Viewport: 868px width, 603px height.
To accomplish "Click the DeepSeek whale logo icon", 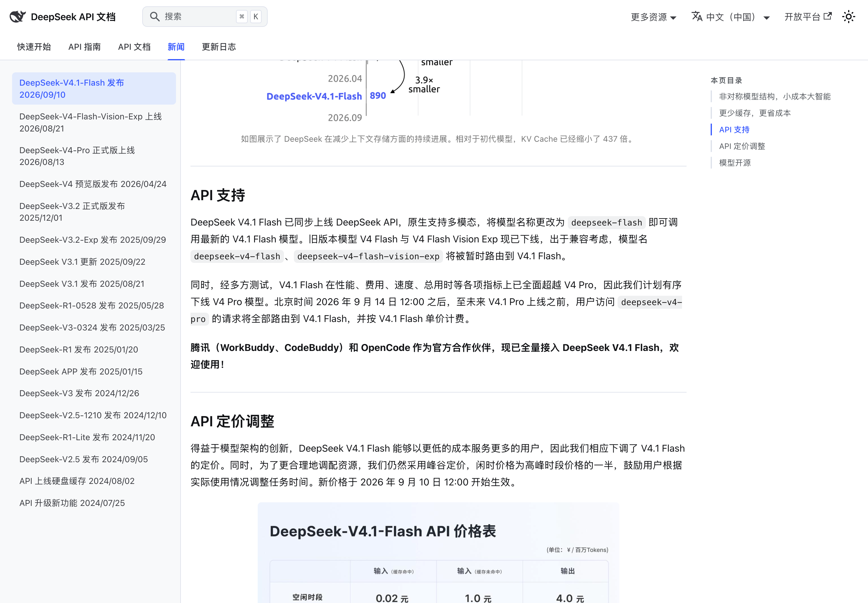I will point(17,17).
